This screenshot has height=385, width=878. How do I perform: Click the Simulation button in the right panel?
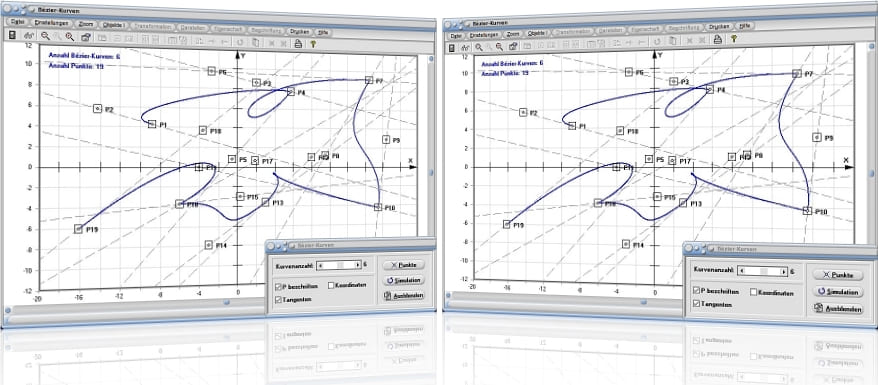point(838,292)
